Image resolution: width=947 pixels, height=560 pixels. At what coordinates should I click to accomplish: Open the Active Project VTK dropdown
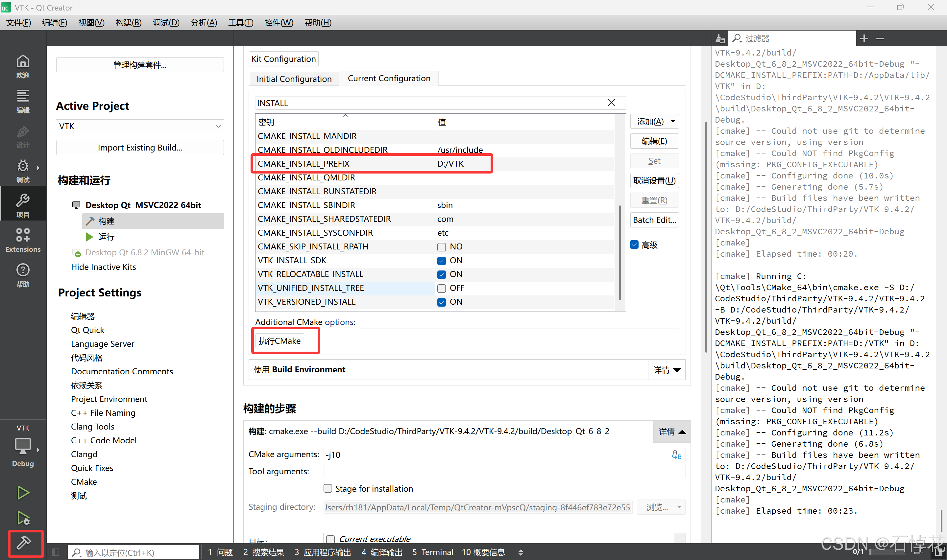tap(140, 126)
